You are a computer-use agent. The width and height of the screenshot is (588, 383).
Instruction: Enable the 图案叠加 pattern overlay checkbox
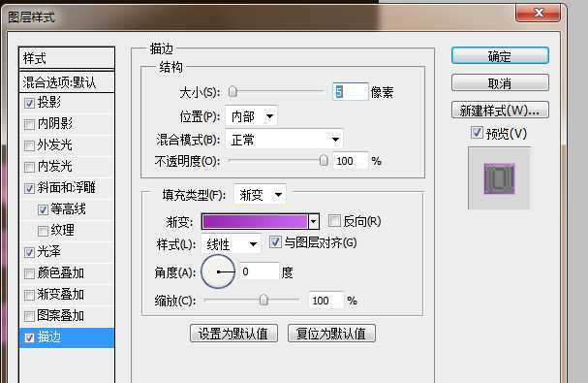(29, 316)
